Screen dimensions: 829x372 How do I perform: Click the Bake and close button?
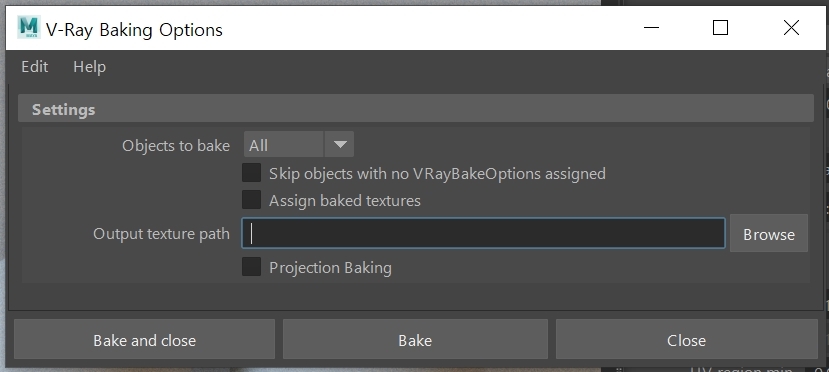[x=144, y=339]
